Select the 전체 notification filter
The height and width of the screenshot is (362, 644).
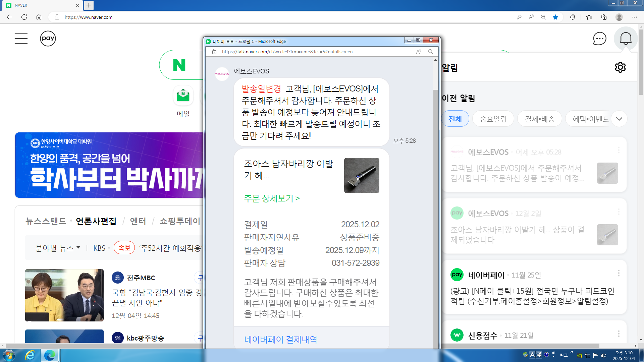[x=455, y=119]
